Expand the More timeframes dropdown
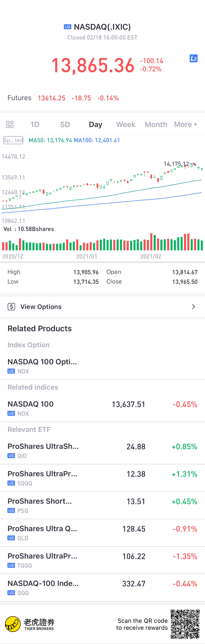The width and height of the screenshot is (205, 644). tap(186, 125)
